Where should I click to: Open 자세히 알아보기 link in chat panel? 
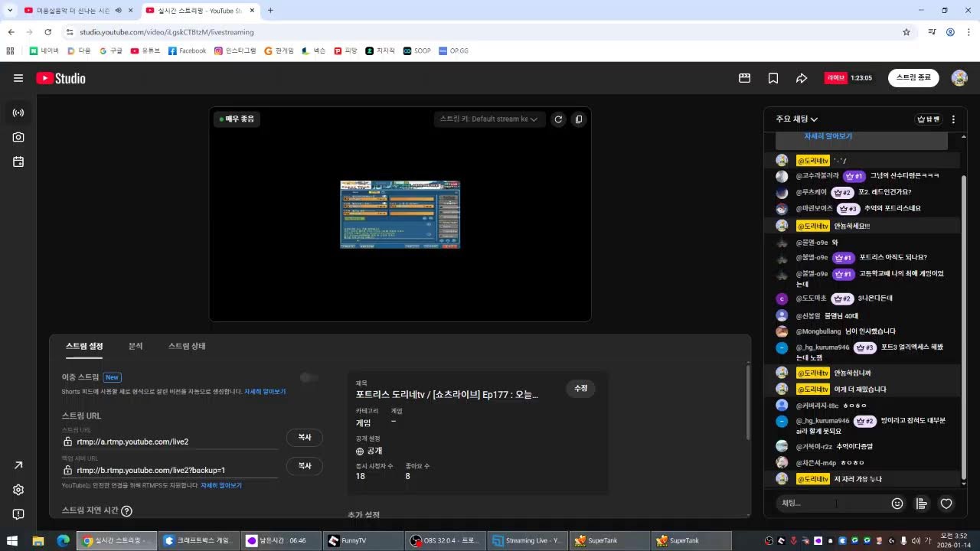[828, 136]
